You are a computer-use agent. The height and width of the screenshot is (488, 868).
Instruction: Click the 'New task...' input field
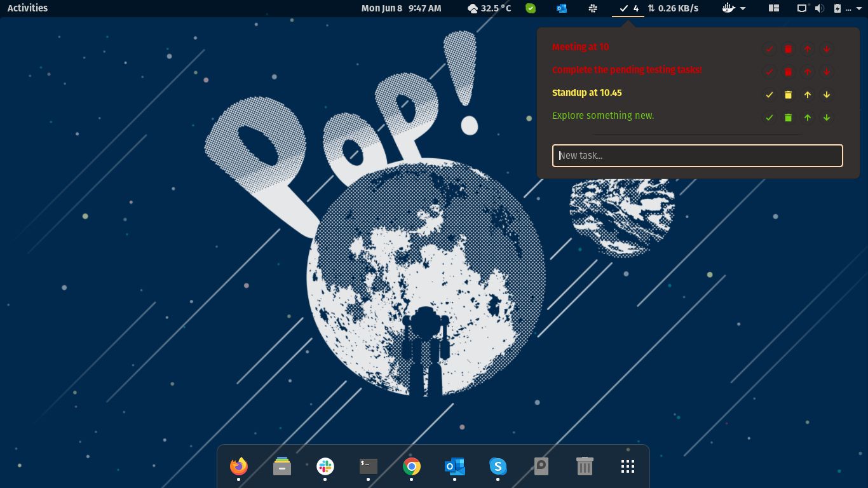pos(698,156)
